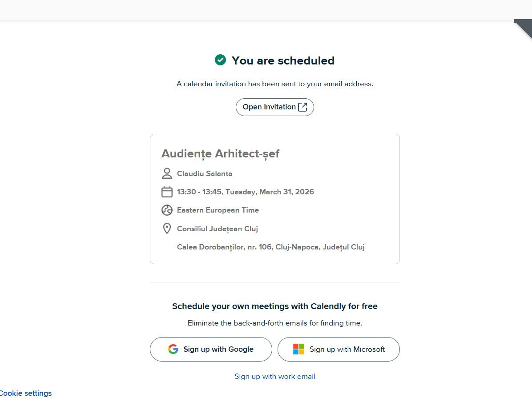Click the globe icon beside Eastern European Time
The image size is (532, 398).
point(167,210)
